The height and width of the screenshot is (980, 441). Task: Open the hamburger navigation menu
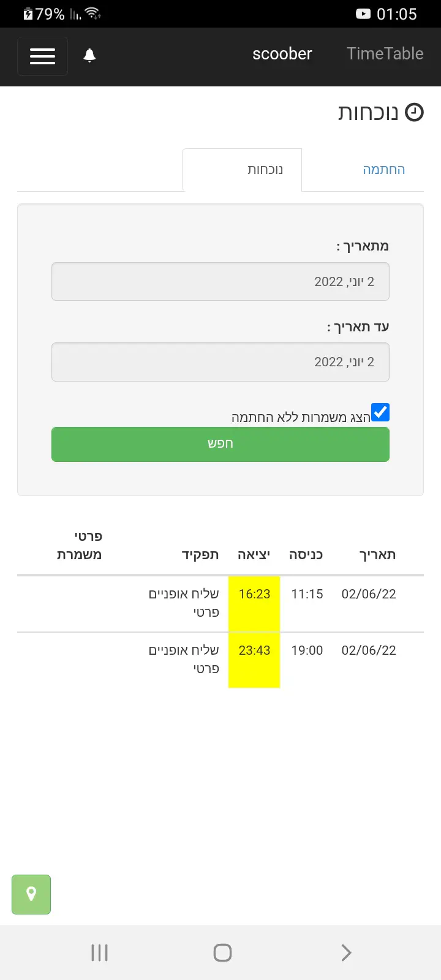pos(42,56)
